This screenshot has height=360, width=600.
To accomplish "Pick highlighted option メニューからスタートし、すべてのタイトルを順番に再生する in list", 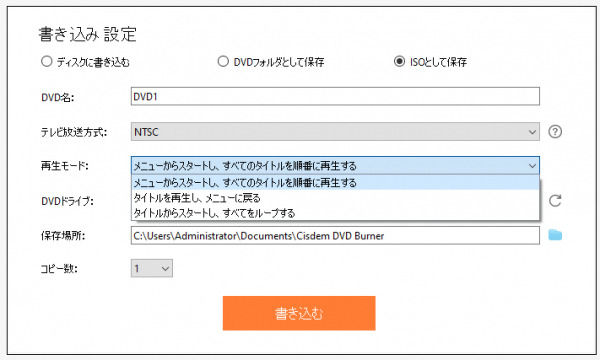I will (335, 182).
